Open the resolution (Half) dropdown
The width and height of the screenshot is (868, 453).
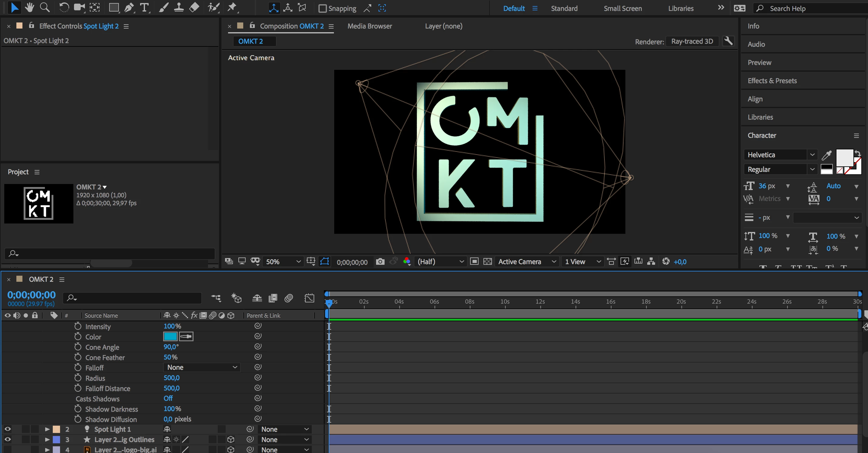[440, 262]
